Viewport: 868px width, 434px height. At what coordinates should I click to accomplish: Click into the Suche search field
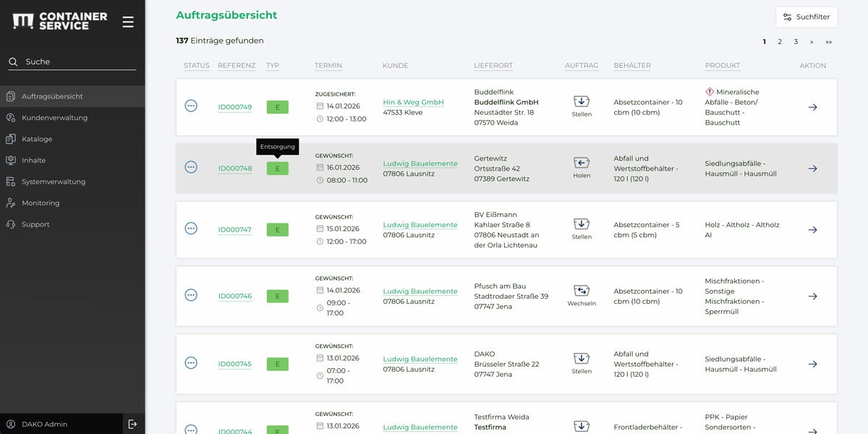click(x=76, y=62)
